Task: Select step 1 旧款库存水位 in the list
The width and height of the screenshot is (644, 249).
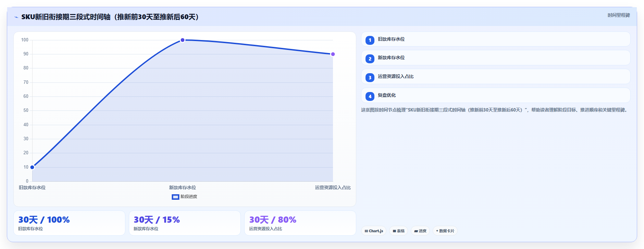Action: coord(496,39)
